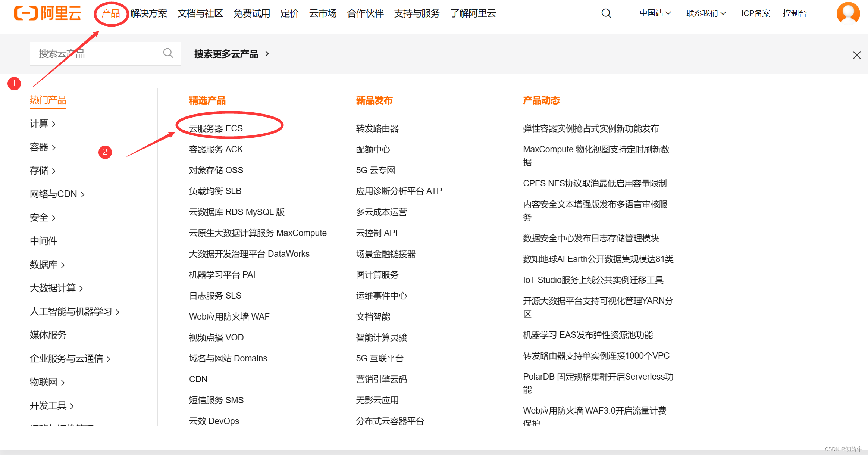
Task: Open the CDN product link
Action: click(198, 379)
